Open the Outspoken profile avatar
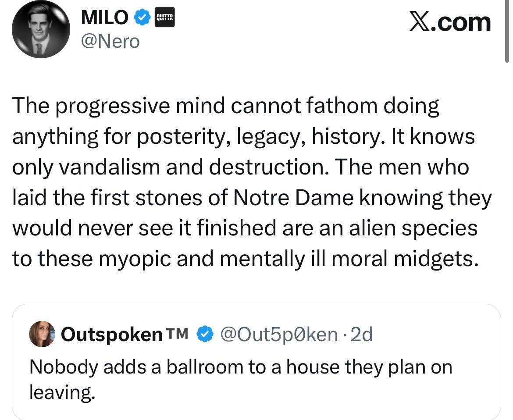 pos(42,334)
